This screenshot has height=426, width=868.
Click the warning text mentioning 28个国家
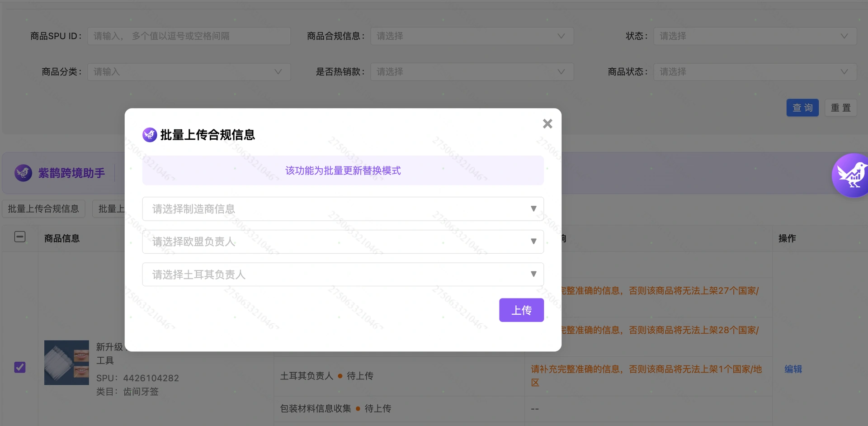[x=660, y=330]
